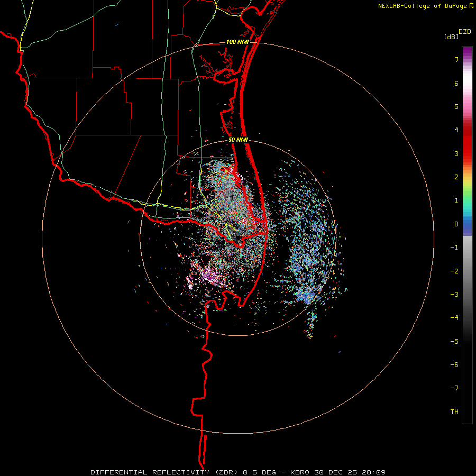This screenshot has height=476, width=476.
Task: Click the -4 value on the color scale
Action: (x=454, y=318)
